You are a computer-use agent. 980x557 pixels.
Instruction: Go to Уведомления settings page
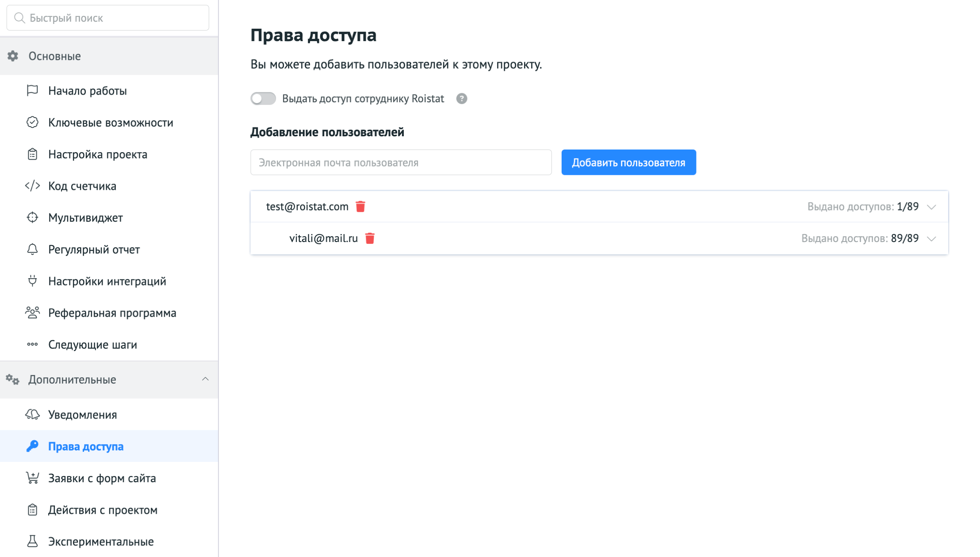pyautogui.click(x=82, y=415)
